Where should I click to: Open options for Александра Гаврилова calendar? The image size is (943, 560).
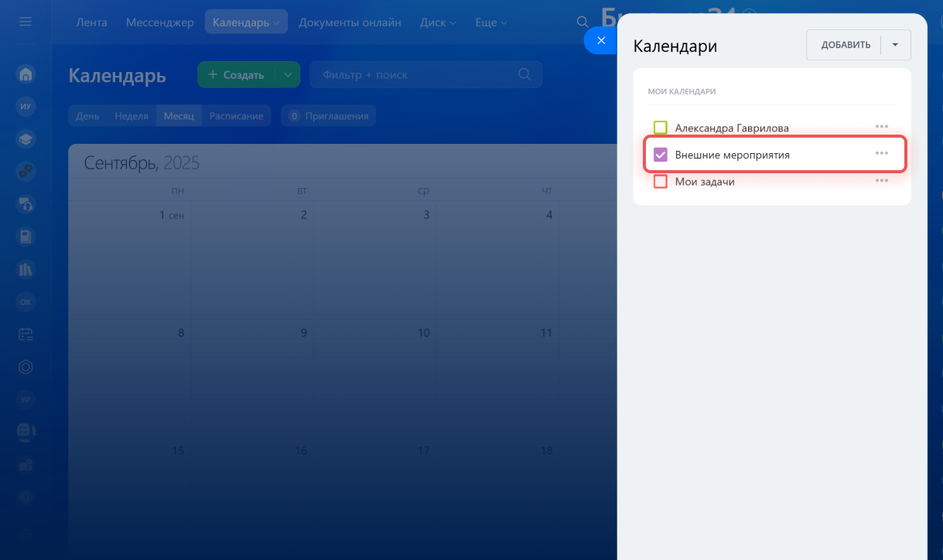[x=881, y=127]
